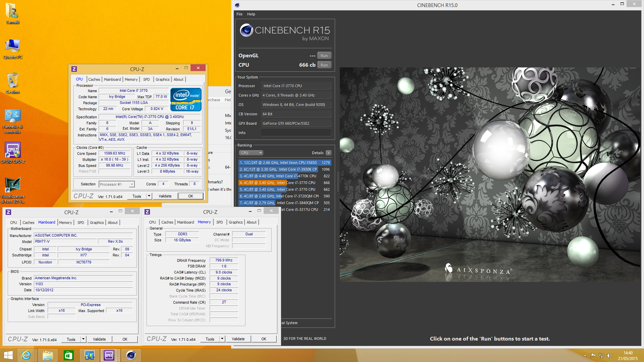Click Z icon in Mainboard CPU-Z title bar
Screen dimensions: 644x362
pyautogui.click(x=8, y=212)
